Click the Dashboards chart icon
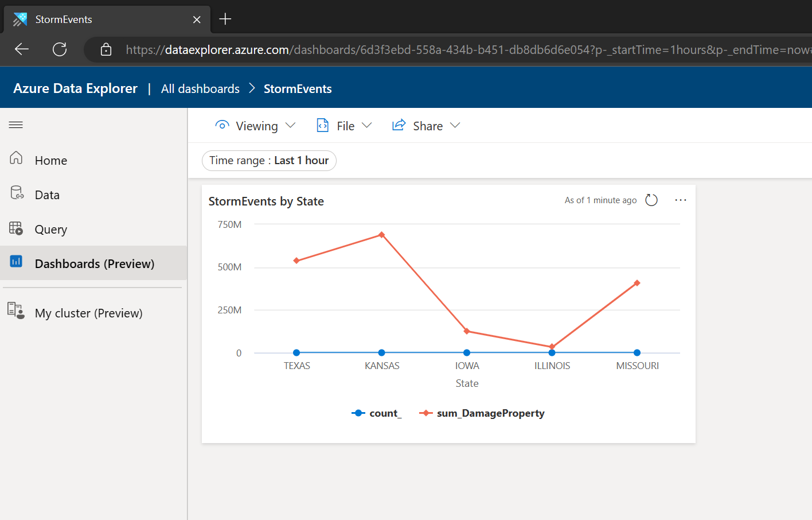812x520 pixels. pos(16,262)
